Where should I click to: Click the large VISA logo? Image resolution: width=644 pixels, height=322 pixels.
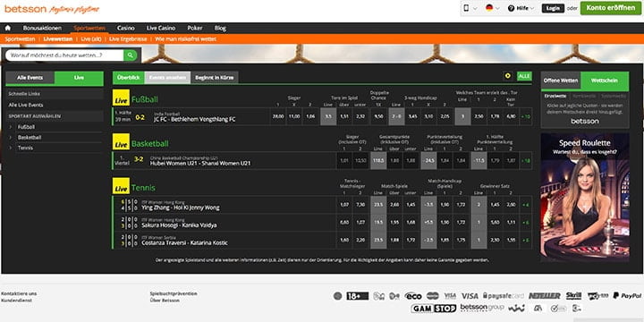(x=470, y=296)
